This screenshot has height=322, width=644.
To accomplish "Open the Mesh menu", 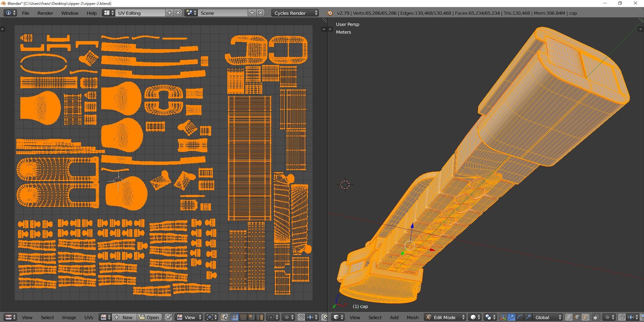I will tap(413, 317).
